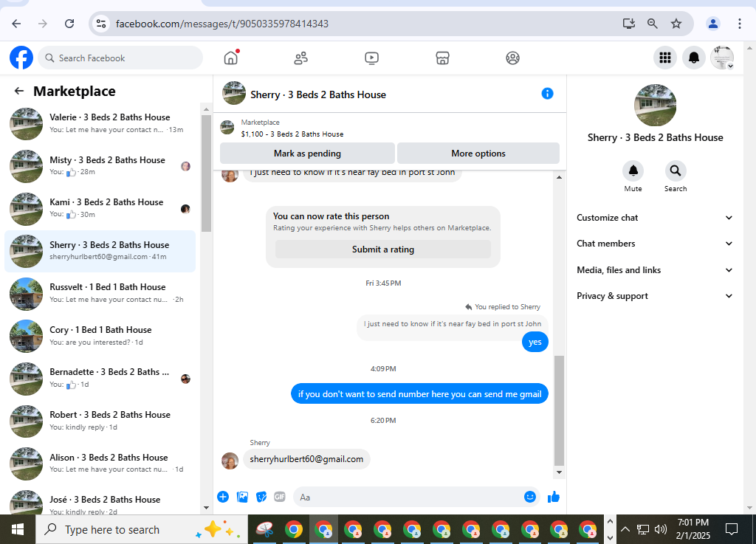The image size is (756, 544).
Task: Open Windows Start button
Action: click(x=18, y=529)
